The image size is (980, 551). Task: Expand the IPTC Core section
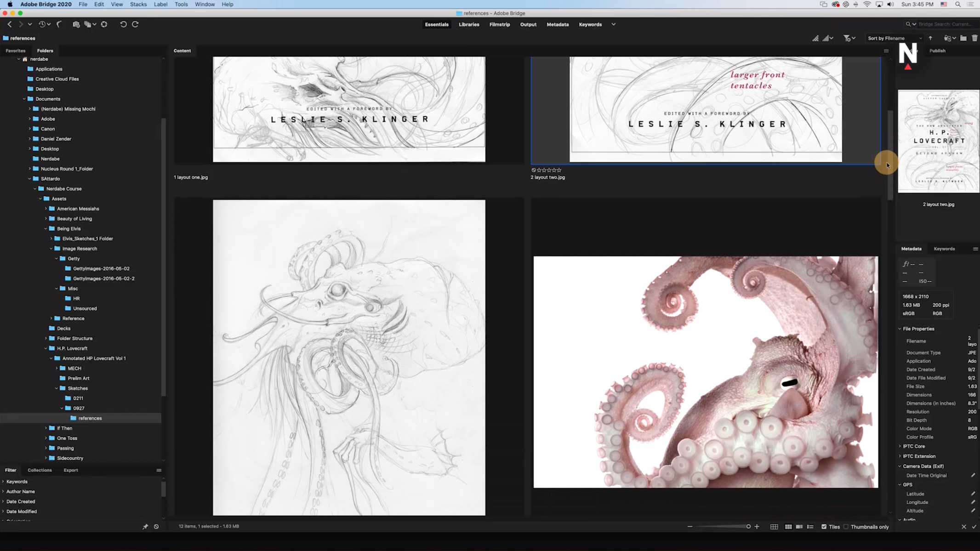(900, 446)
